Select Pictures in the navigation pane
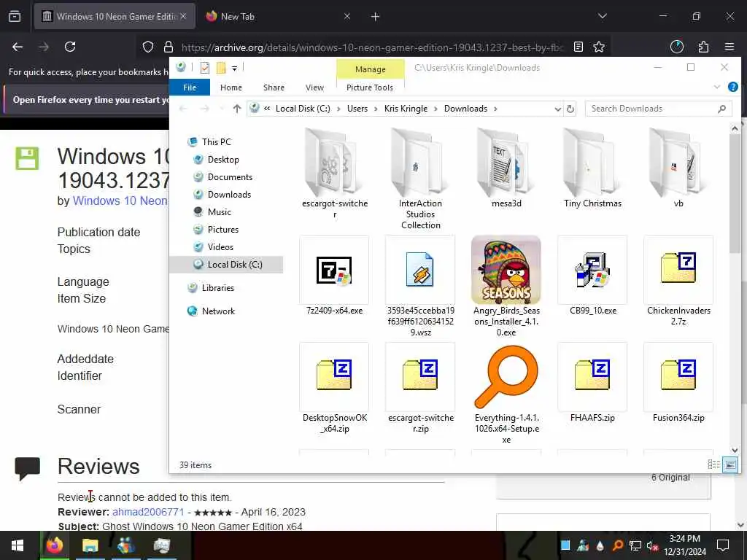This screenshot has height=560, width=747. tap(223, 230)
